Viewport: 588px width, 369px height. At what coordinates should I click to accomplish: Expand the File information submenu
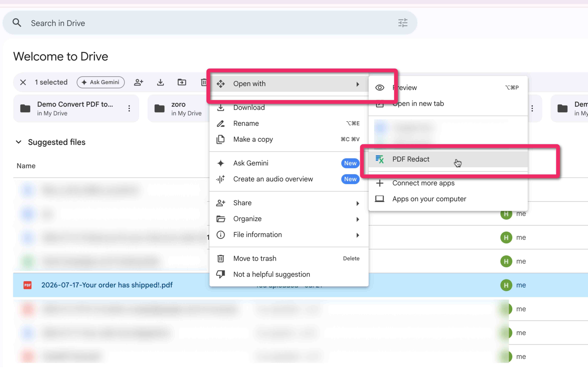click(289, 235)
